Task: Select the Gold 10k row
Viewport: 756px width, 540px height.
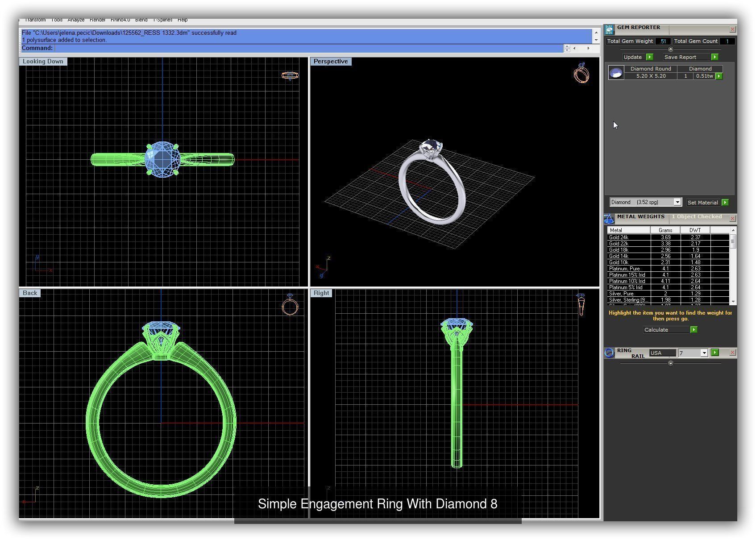Action: (x=668, y=262)
